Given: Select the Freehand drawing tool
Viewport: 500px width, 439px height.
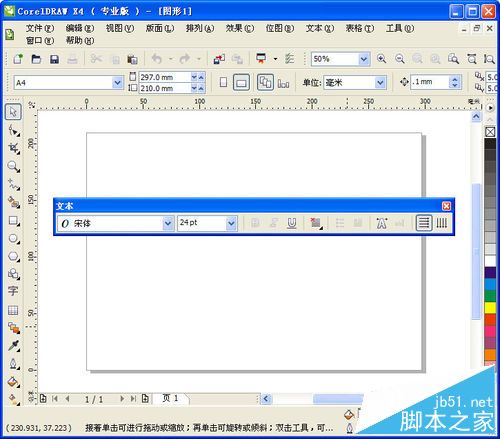Looking at the screenshot, I should tap(13, 184).
